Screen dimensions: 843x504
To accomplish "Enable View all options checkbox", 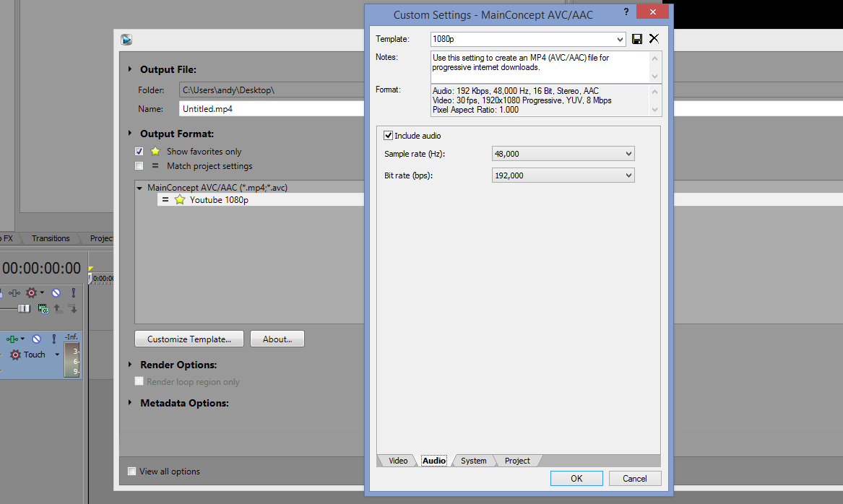I will pos(131,472).
